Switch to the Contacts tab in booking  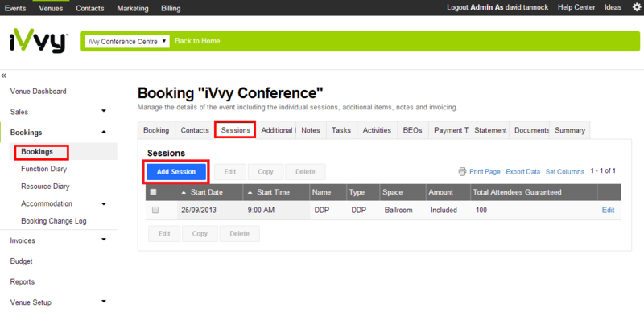tap(195, 130)
